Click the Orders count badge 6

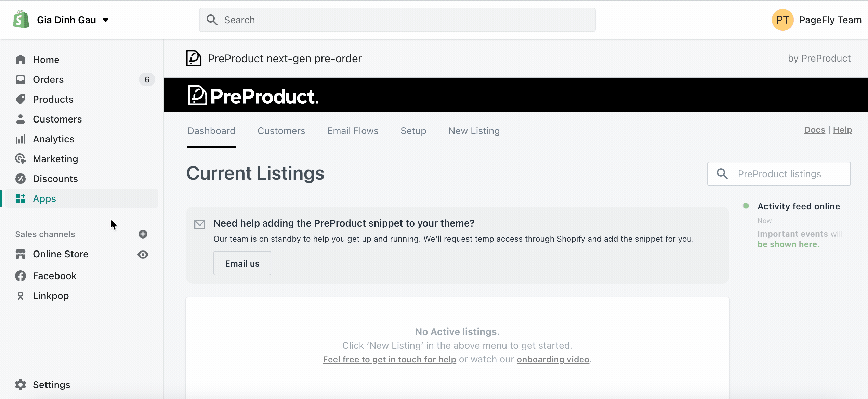click(147, 79)
